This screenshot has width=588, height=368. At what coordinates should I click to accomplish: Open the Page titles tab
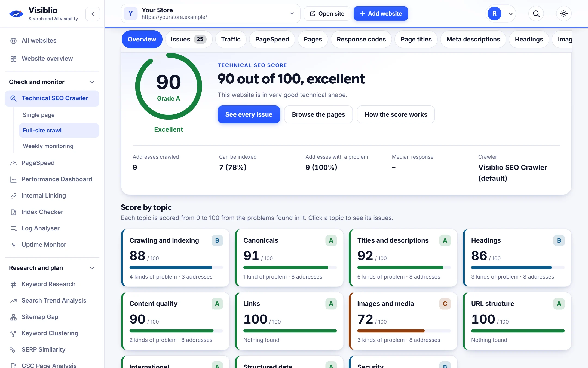tap(416, 39)
